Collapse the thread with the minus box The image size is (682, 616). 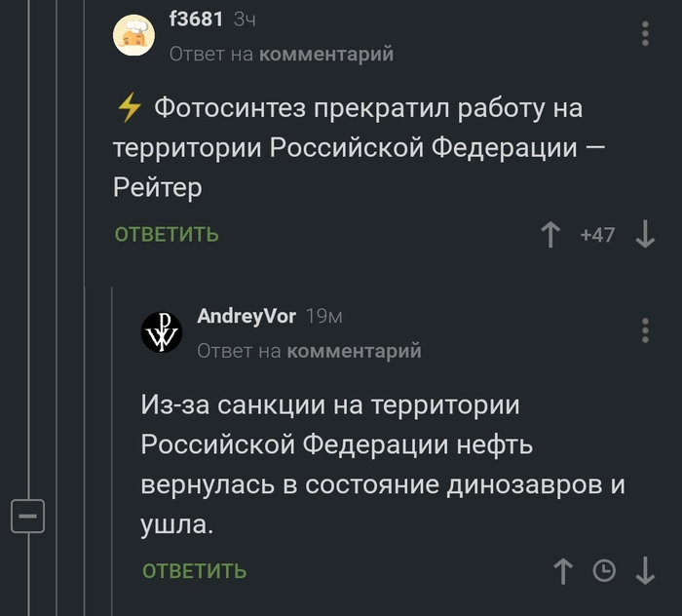(x=28, y=513)
